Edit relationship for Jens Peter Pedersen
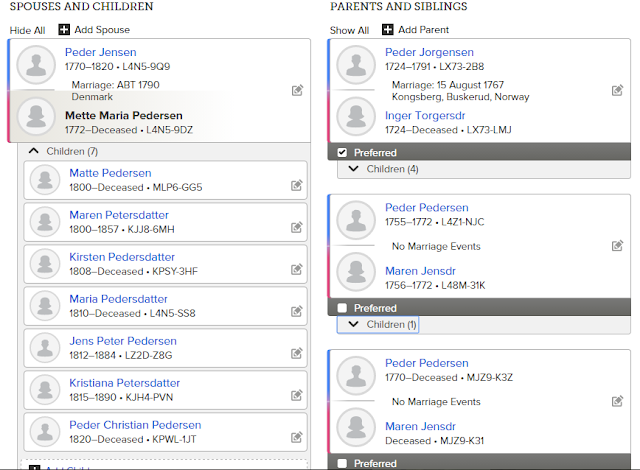The width and height of the screenshot is (640, 470). [x=297, y=353]
